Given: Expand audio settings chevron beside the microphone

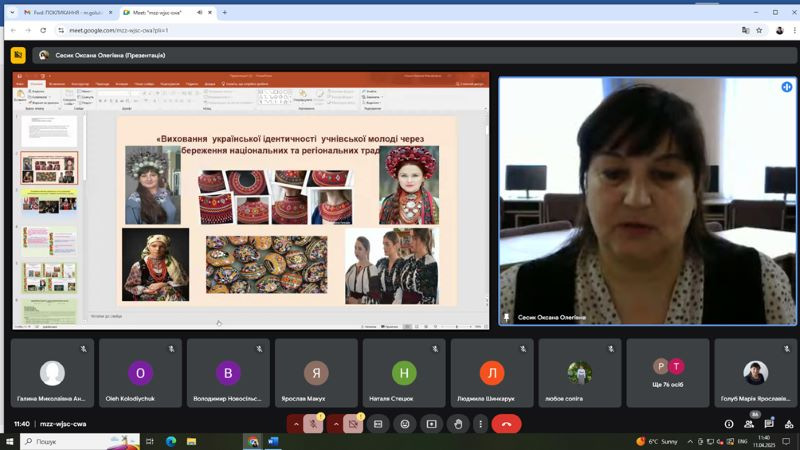Looking at the screenshot, I should [295, 424].
